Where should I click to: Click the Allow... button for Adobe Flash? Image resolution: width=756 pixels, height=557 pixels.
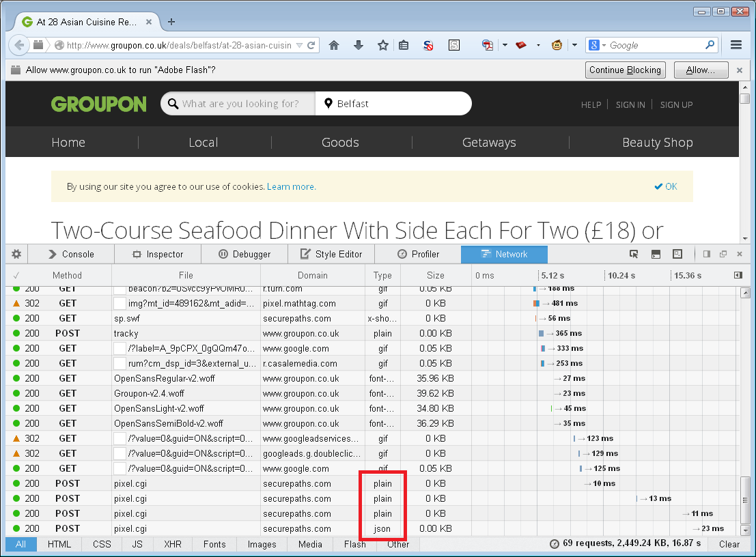click(x=701, y=70)
